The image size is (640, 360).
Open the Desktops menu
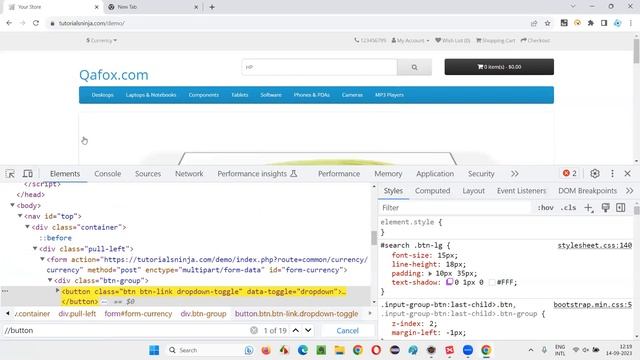[x=102, y=95]
